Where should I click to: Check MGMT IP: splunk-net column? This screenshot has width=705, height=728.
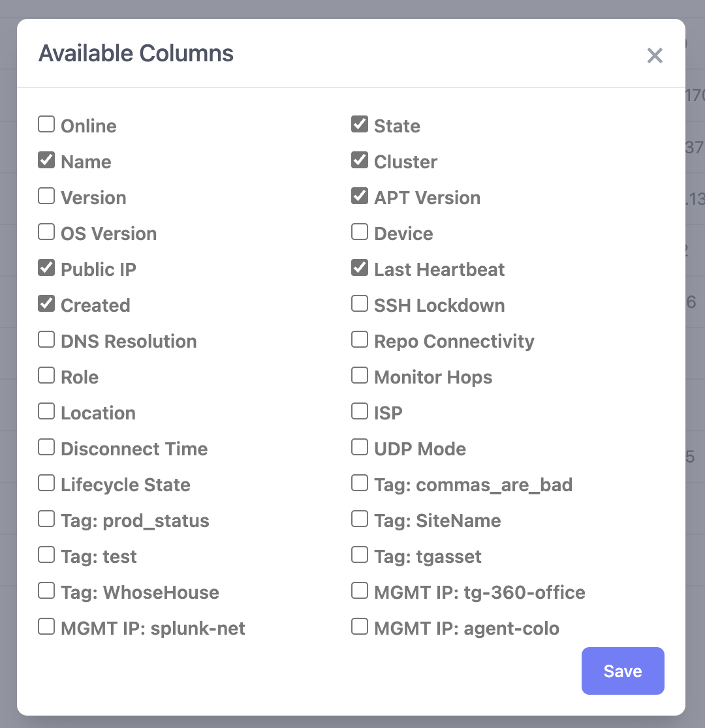(x=46, y=626)
